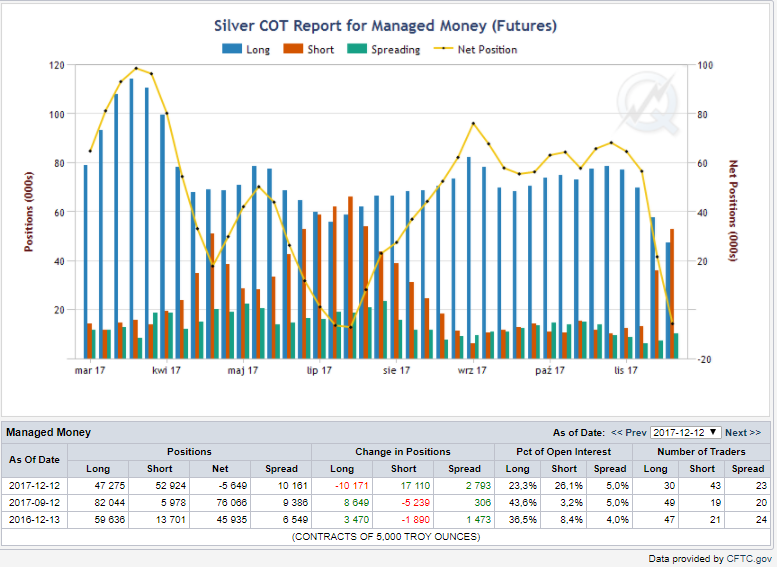Click the contracts of 5,000 troy ounces note
The width and height of the screenshot is (777, 568).
(386, 537)
